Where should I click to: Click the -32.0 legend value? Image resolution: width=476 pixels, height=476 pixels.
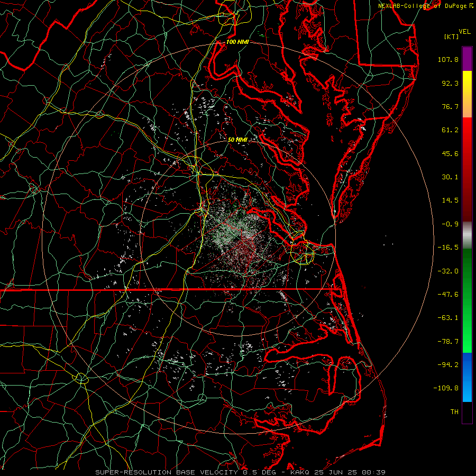click(448, 271)
